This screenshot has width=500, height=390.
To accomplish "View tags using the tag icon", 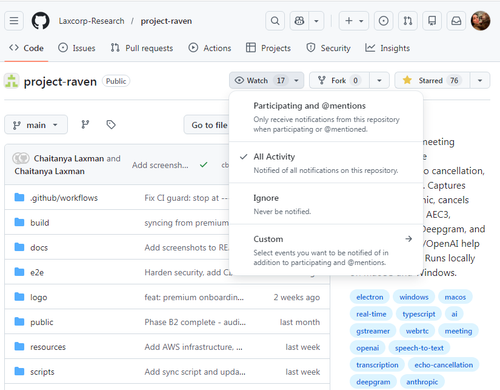I will [x=111, y=125].
